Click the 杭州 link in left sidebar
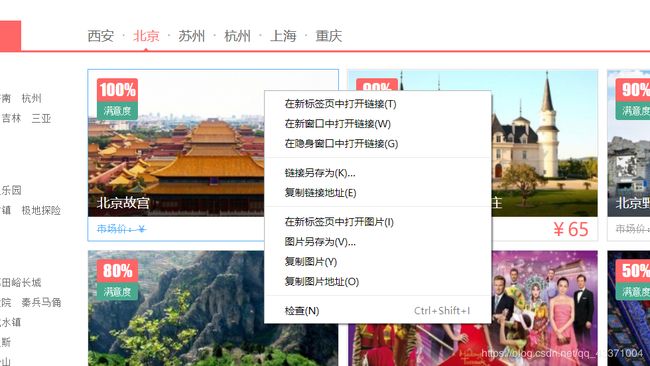This screenshot has width=650, height=366. 32,98
